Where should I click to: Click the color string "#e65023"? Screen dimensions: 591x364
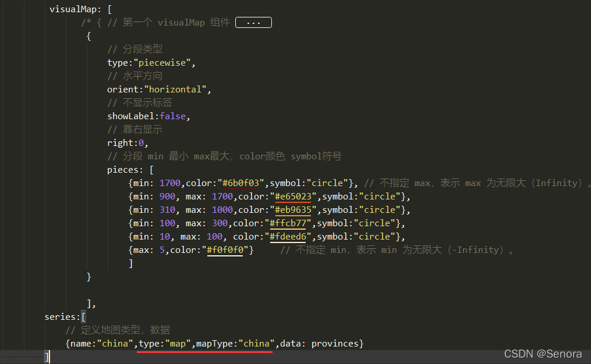[x=293, y=197]
